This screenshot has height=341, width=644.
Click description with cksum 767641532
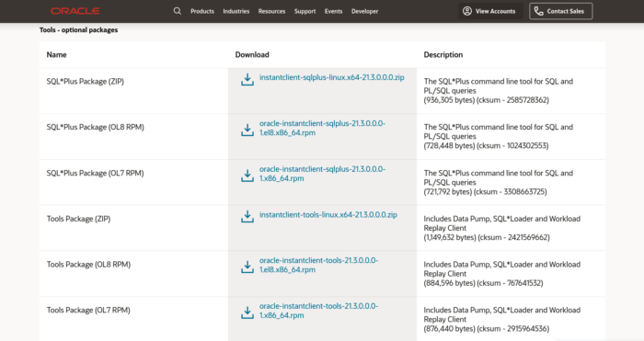(502, 274)
